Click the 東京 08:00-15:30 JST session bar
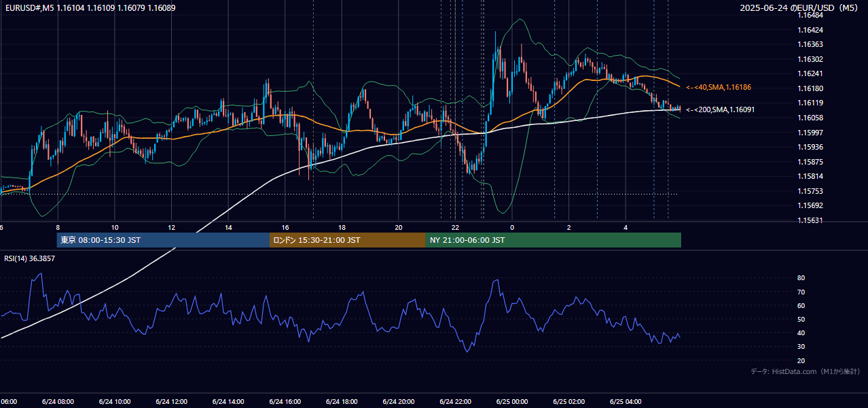 [x=163, y=240]
